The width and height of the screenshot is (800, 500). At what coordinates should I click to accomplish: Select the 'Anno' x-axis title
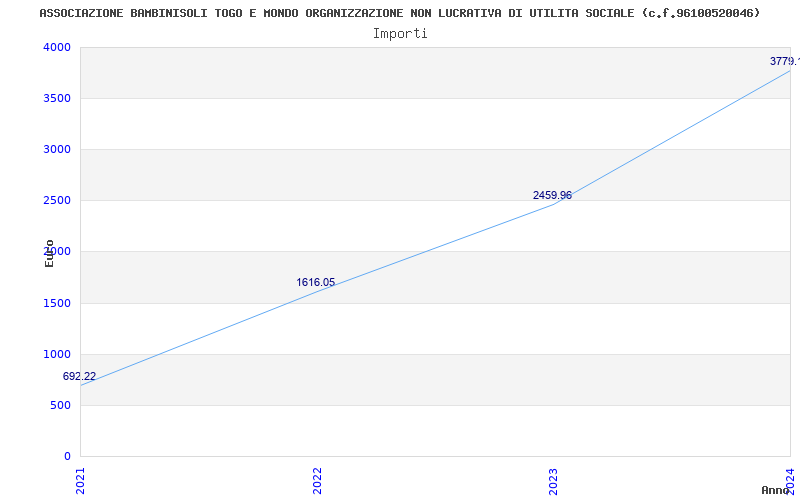[x=775, y=490]
